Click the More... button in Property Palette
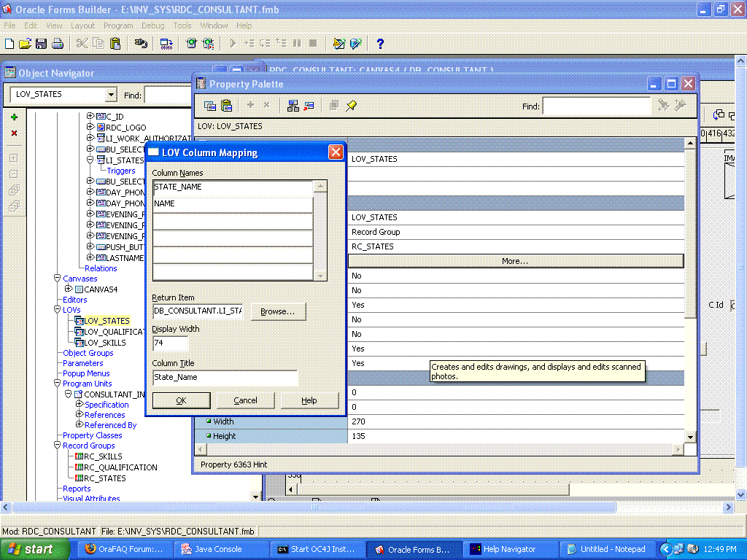 coord(516,261)
